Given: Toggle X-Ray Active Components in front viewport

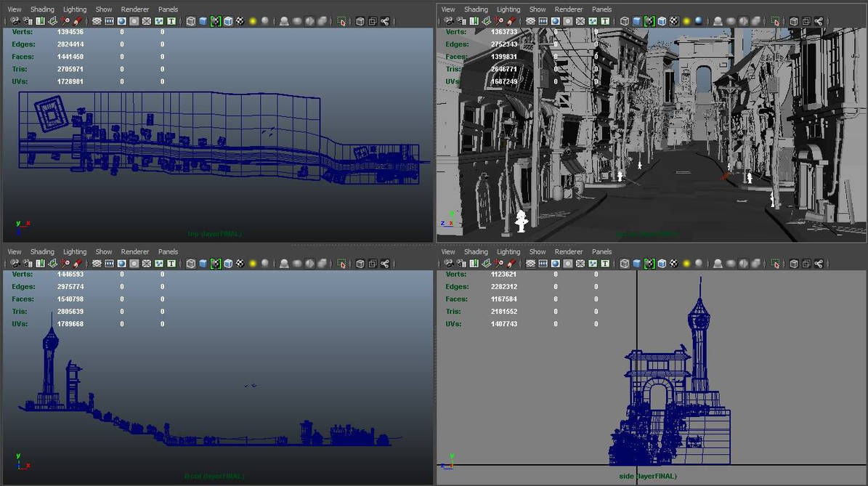Looking at the screenshot, I should [x=373, y=264].
